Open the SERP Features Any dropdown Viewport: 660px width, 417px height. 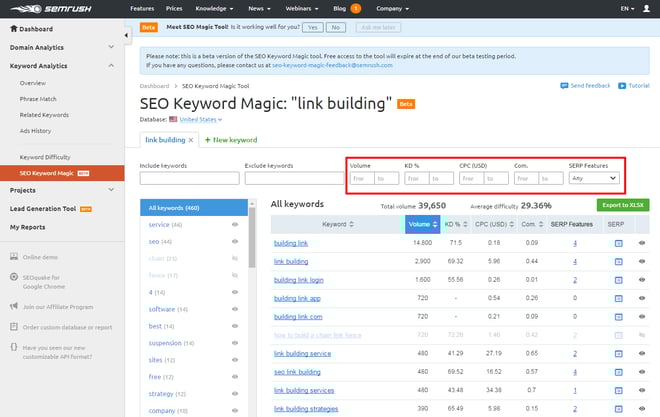[594, 178]
